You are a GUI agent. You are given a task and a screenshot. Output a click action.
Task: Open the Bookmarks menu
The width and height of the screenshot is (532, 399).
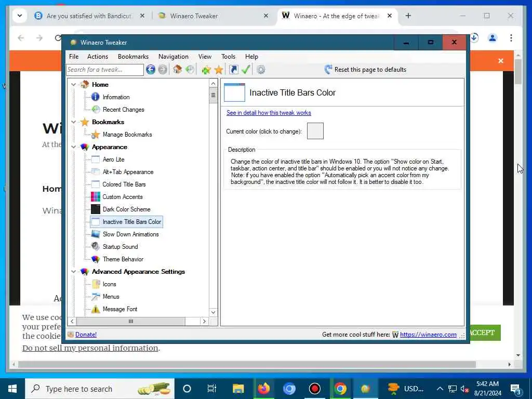click(133, 57)
